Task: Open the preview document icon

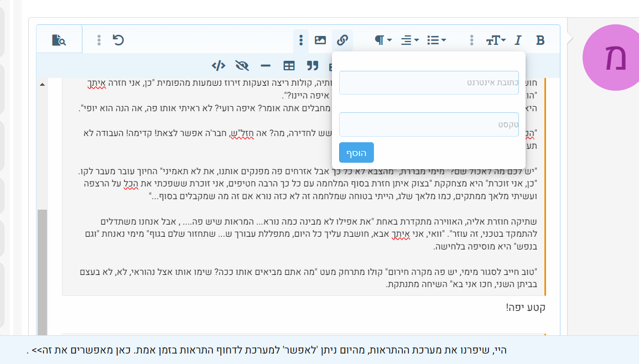Action: pyautogui.click(x=59, y=40)
